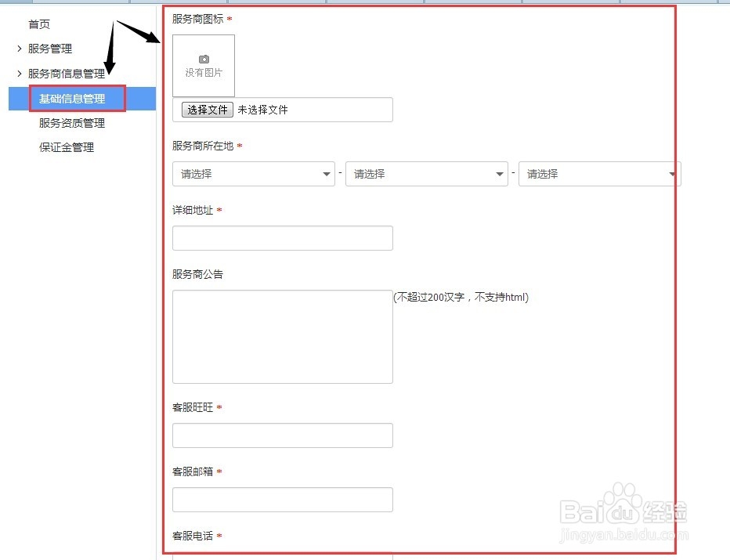Go to 保证金管理 from the menu

click(x=65, y=147)
